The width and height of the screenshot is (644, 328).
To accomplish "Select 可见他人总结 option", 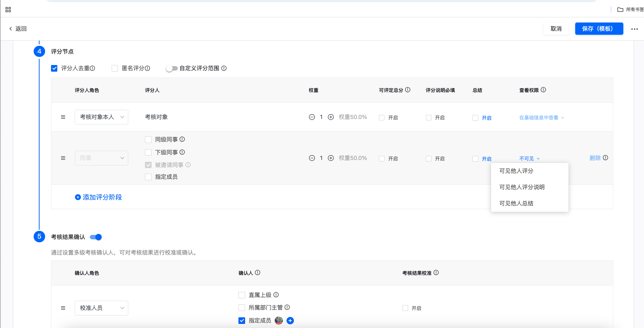I will coord(529,204).
